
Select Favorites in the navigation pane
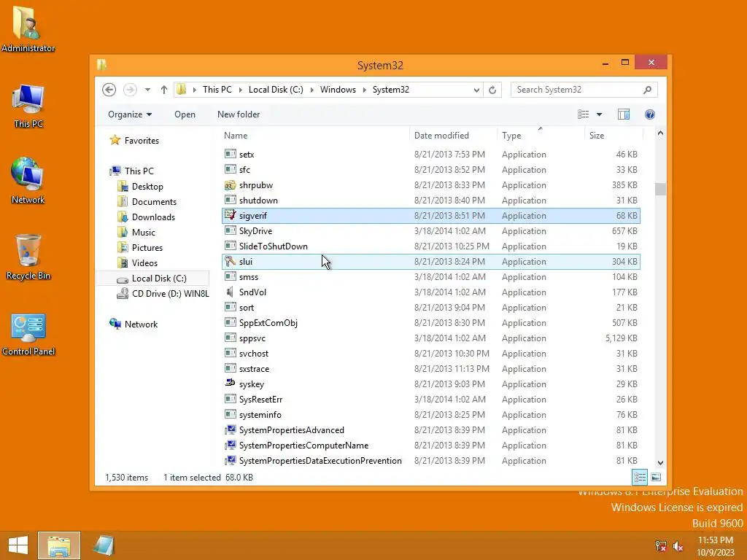[142, 141]
